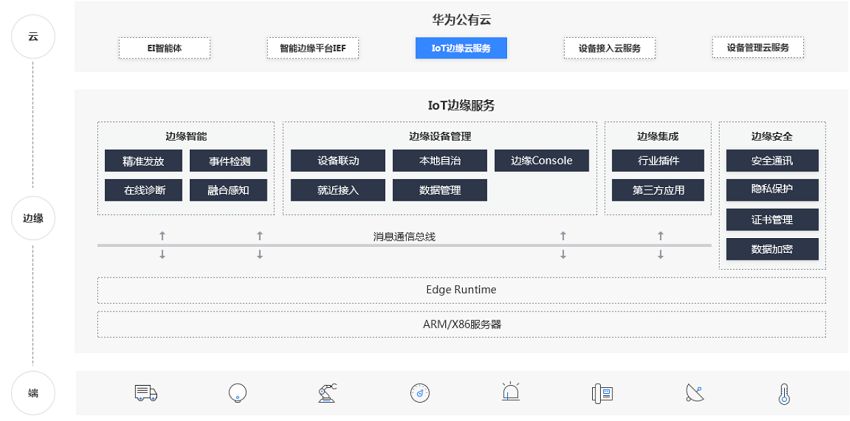Image resolution: width=850 pixels, height=421 pixels.
Task: Click the 边缘集成 group title
Action: click(x=658, y=137)
